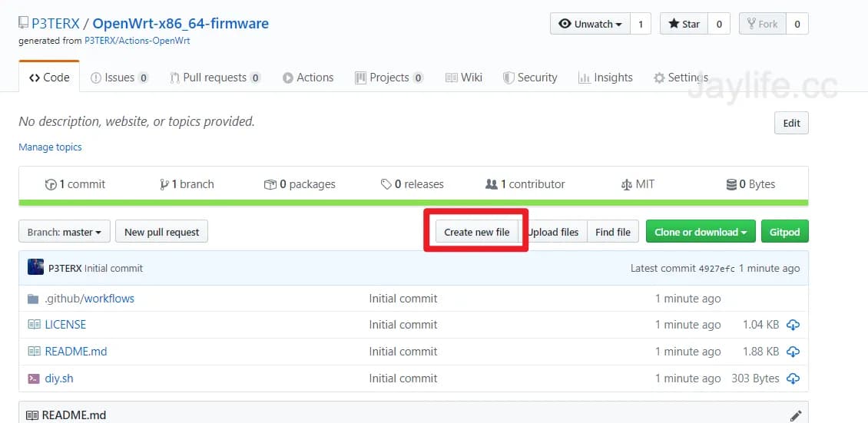Star this repository
Viewport: 868px width, 423px height.
point(683,24)
